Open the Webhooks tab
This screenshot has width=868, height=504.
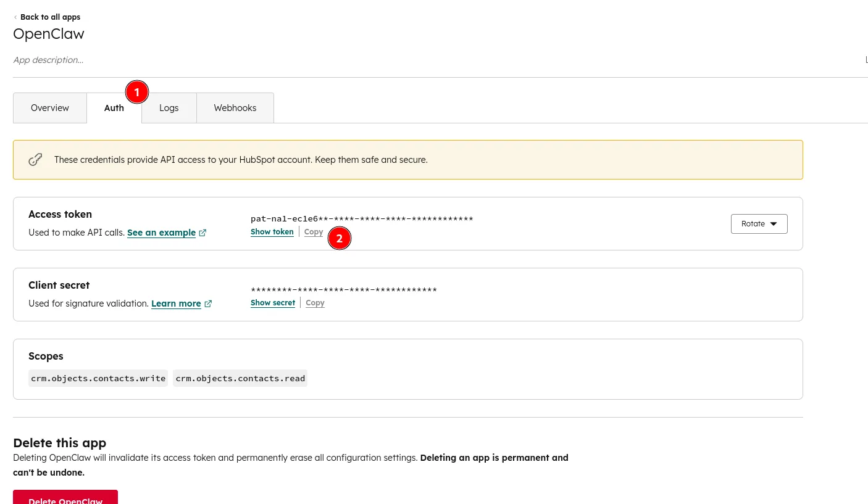pyautogui.click(x=235, y=108)
